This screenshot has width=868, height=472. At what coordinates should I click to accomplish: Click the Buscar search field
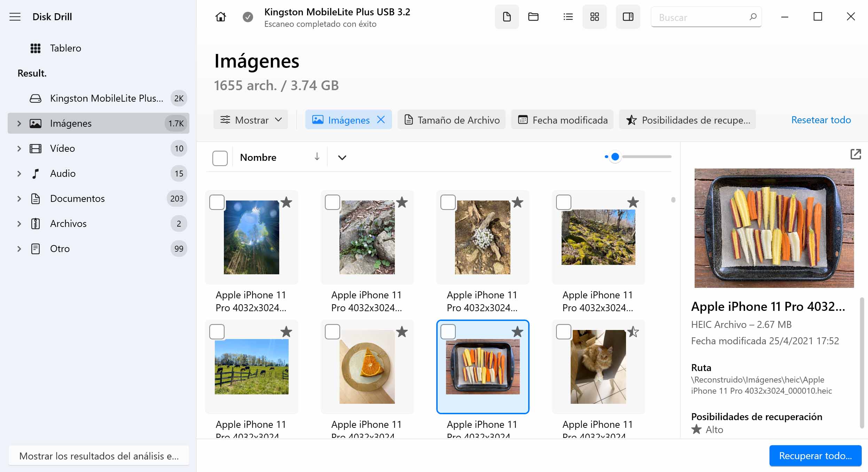(x=706, y=17)
